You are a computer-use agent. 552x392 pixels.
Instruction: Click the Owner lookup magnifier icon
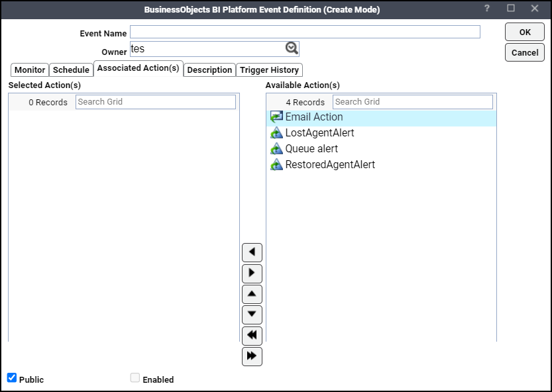point(292,48)
